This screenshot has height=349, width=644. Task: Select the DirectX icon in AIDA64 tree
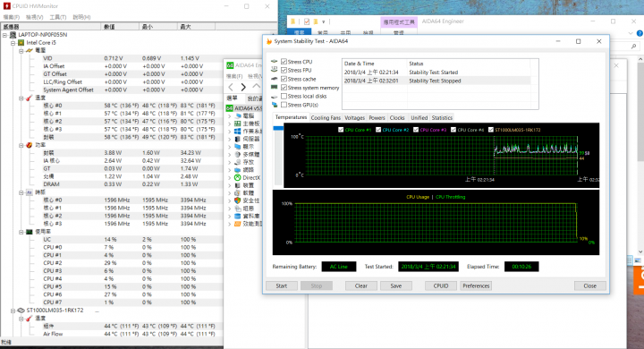click(x=237, y=177)
